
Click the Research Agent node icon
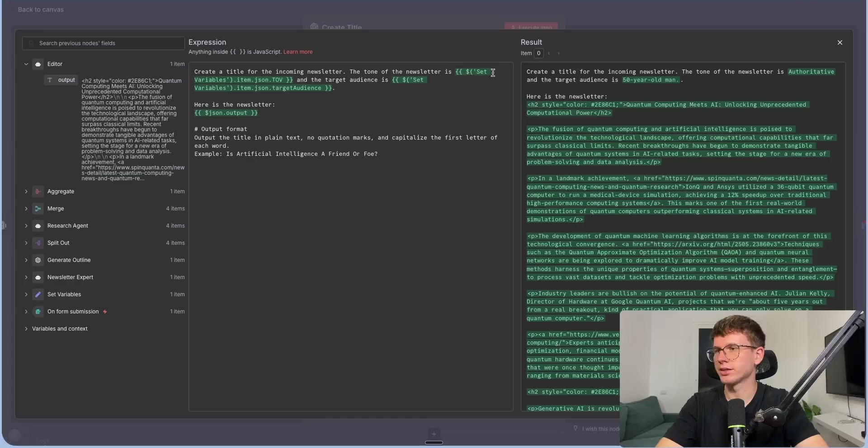tap(38, 226)
